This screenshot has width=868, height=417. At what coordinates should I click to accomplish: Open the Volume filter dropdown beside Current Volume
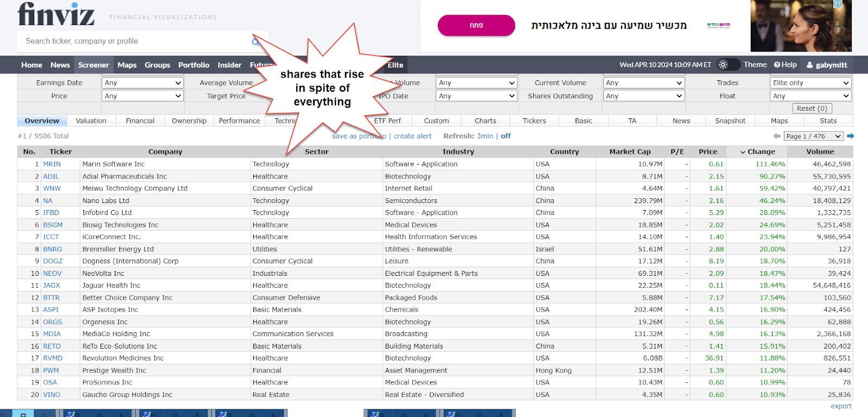(476, 83)
